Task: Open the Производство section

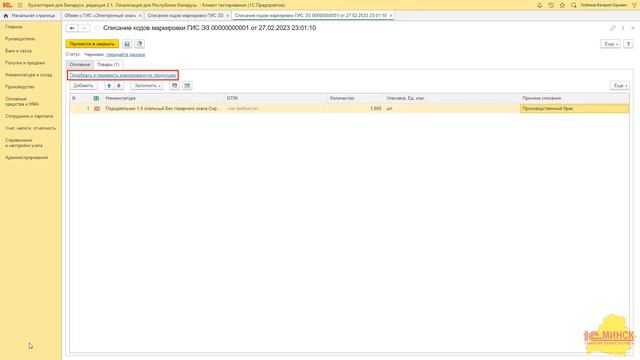Action: (20, 87)
